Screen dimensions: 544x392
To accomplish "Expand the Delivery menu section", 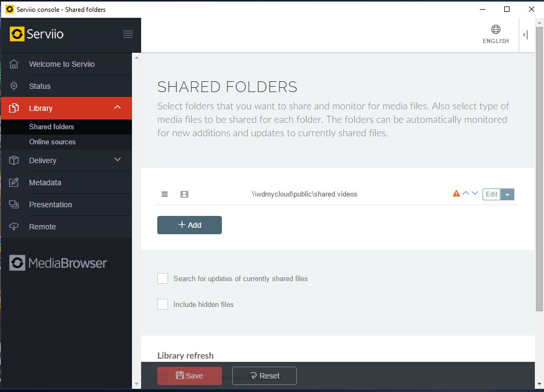I will pos(117,160).
